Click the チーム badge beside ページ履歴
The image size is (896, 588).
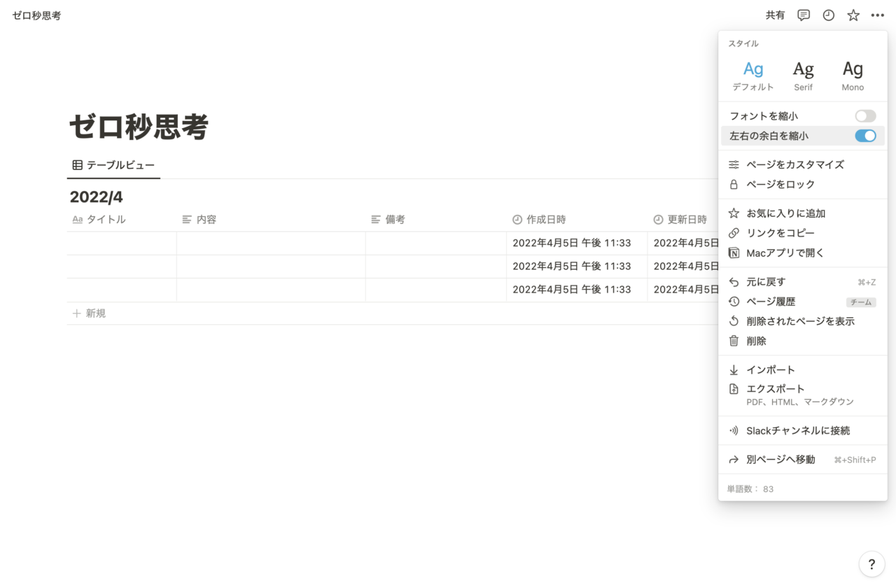[x=861, y=302]
